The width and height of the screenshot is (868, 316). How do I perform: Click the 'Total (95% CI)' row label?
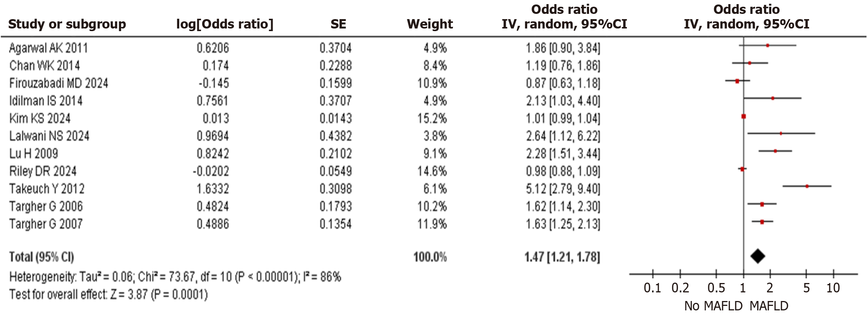click(x=42, y=257)
